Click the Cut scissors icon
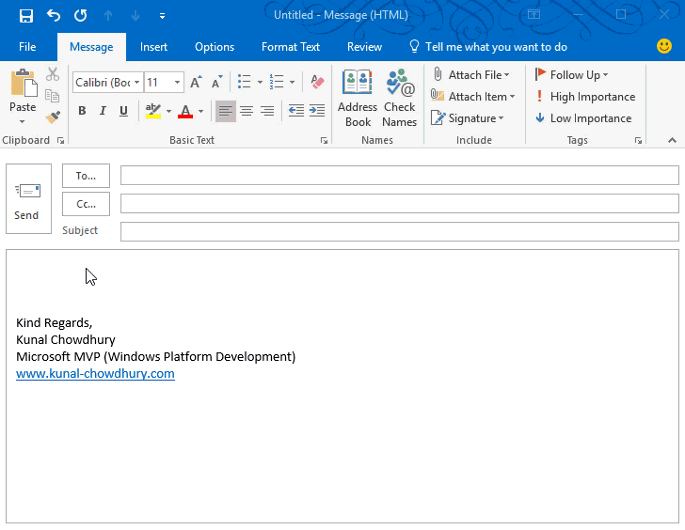The height and width of the screenshot is (530, 685). [52, 74]
